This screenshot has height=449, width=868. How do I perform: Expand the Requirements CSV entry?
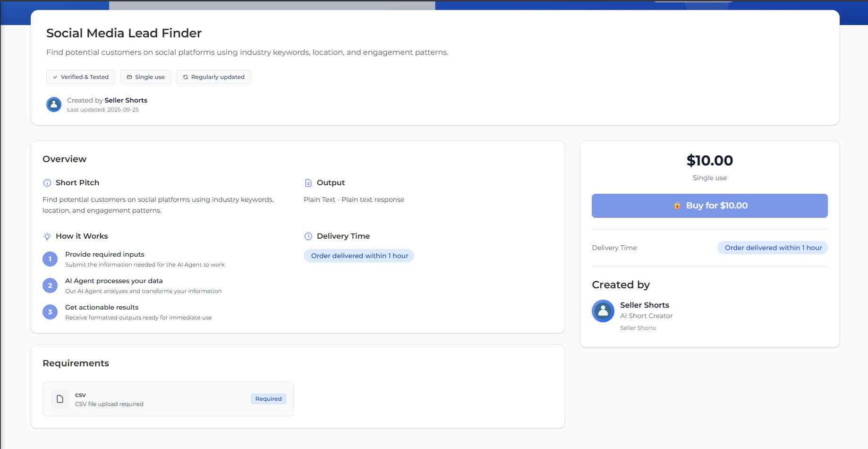168,398
